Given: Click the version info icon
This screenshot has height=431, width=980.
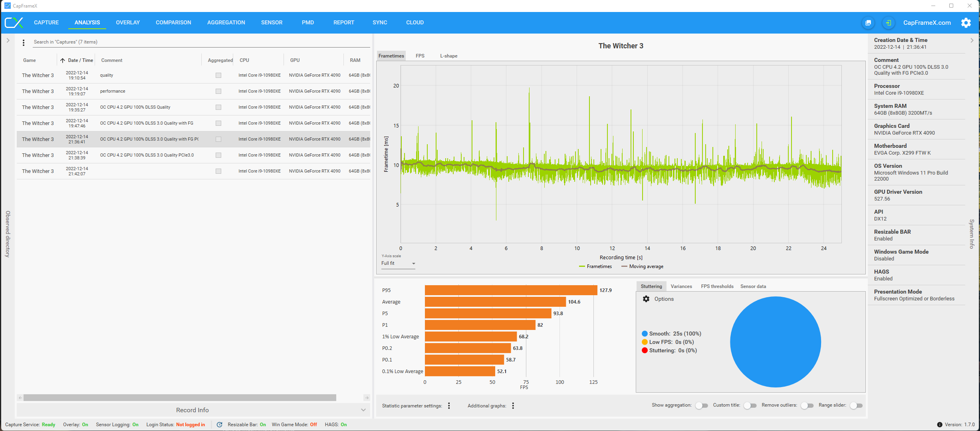Looking at the screenshot, I should tap(940, 425).
